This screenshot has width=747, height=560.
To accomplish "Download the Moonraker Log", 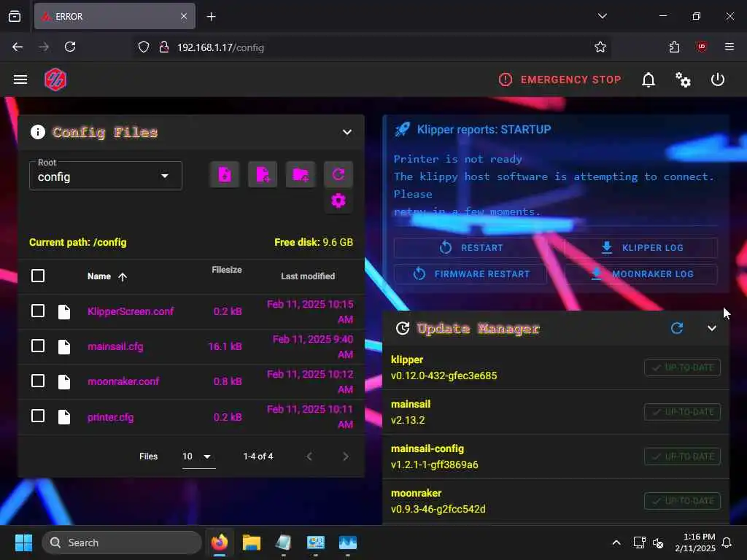I will point(641,274).
